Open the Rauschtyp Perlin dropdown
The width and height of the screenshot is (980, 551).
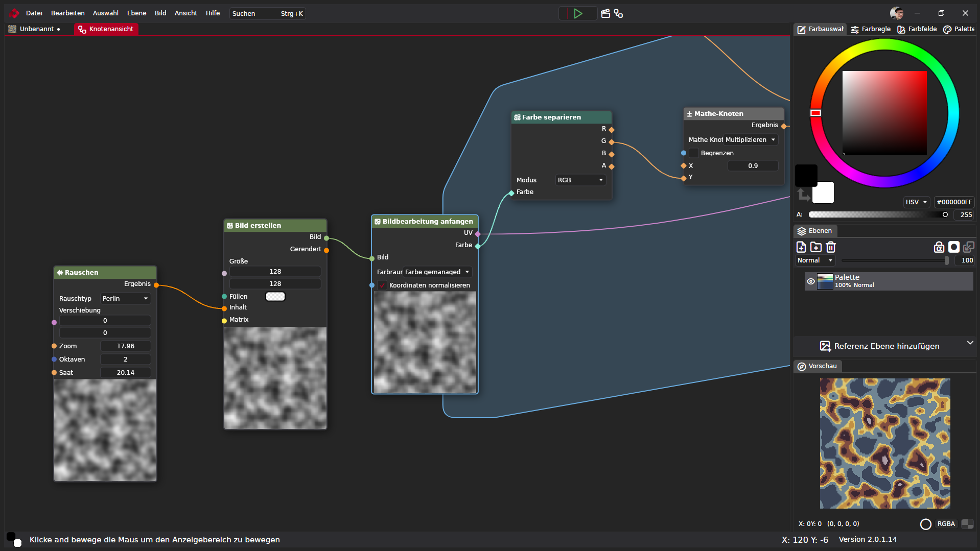click(125, 299)
